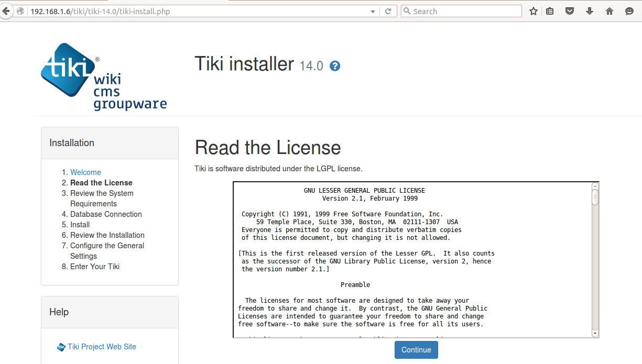Focus the address bar URL field
The image size is (642, 364).
tap(199, 12)
